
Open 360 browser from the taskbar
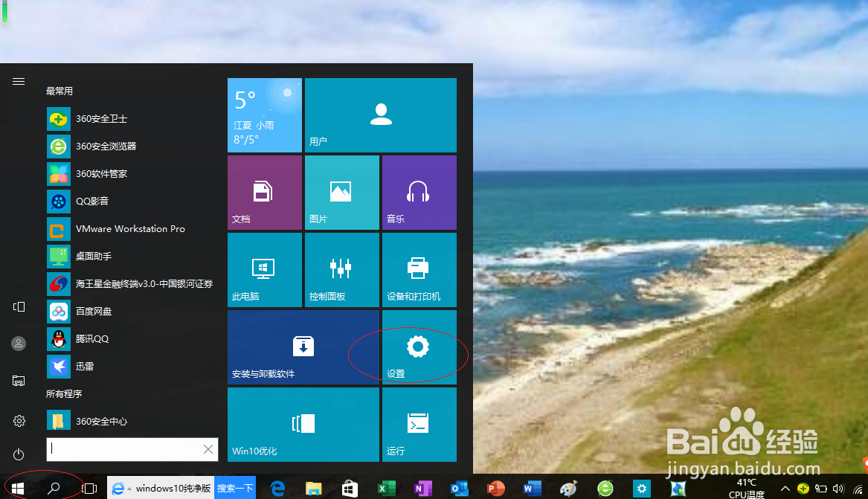pyautogui.click(x=605, y=488)
